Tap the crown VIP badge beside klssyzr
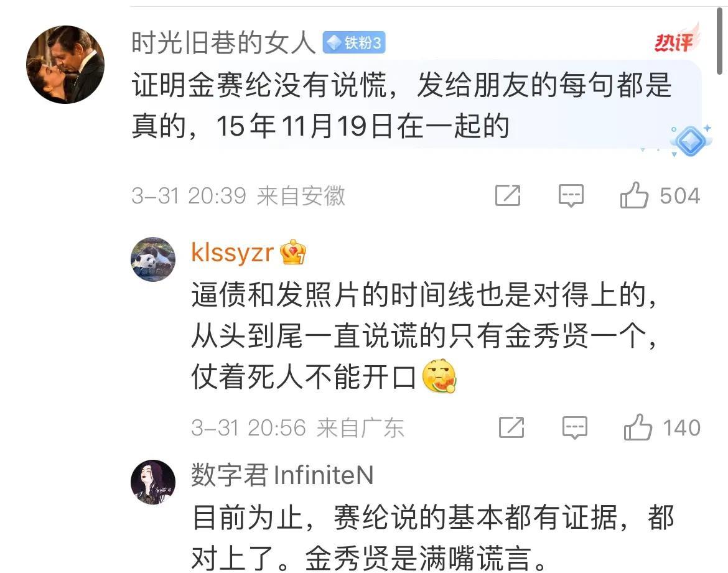728x573 pixels. (x=293, y=252)
